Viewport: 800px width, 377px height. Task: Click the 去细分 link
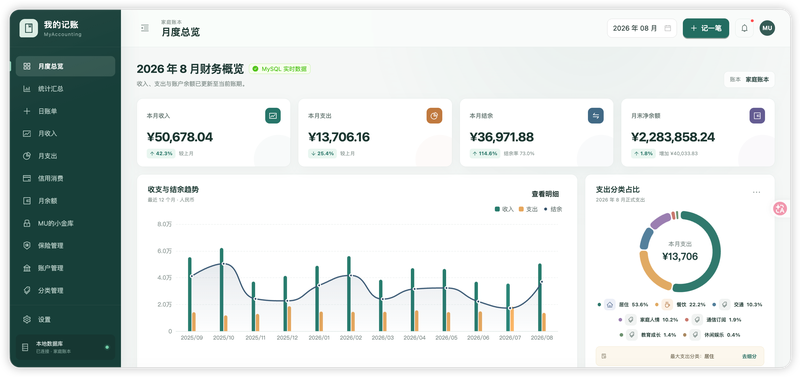click(748, 357)
